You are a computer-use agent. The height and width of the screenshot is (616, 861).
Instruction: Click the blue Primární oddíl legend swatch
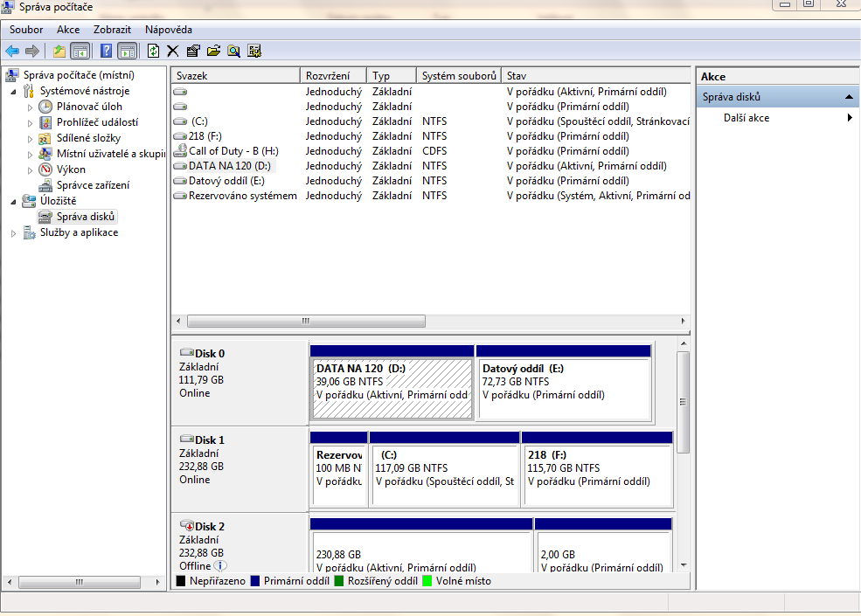click(x=255, y=581)
